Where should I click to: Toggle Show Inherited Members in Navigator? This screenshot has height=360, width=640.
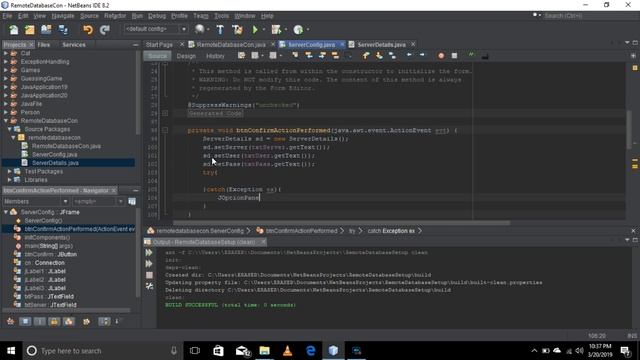11,322
